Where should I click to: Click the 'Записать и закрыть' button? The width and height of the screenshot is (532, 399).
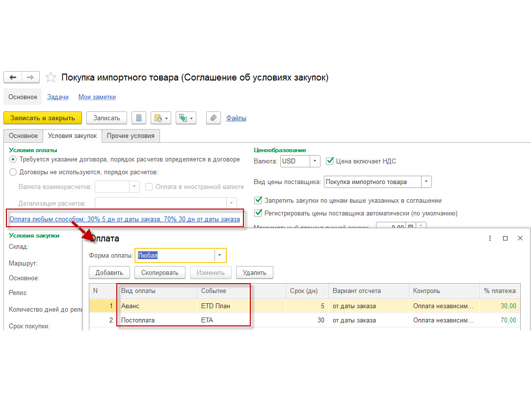tap(43, 118)
